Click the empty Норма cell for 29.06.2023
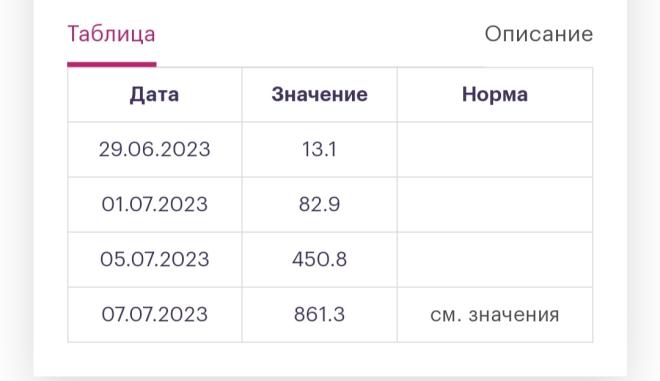660x381 pixels. (495, 149)
